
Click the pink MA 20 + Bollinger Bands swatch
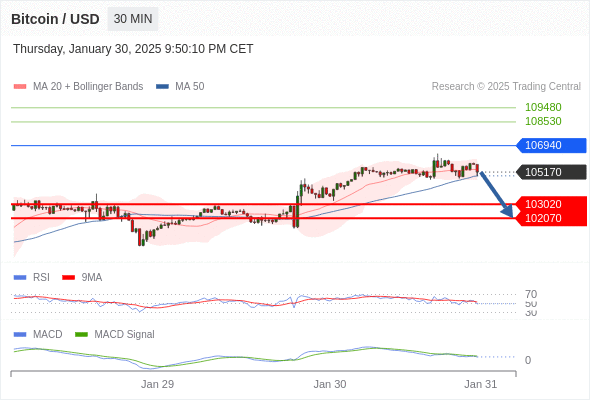click(x=20, y=87)
